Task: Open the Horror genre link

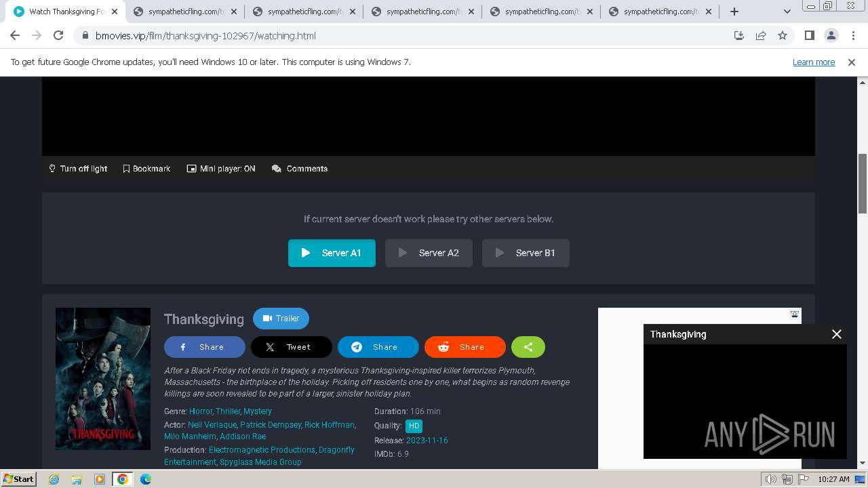Action: [201, 411]
